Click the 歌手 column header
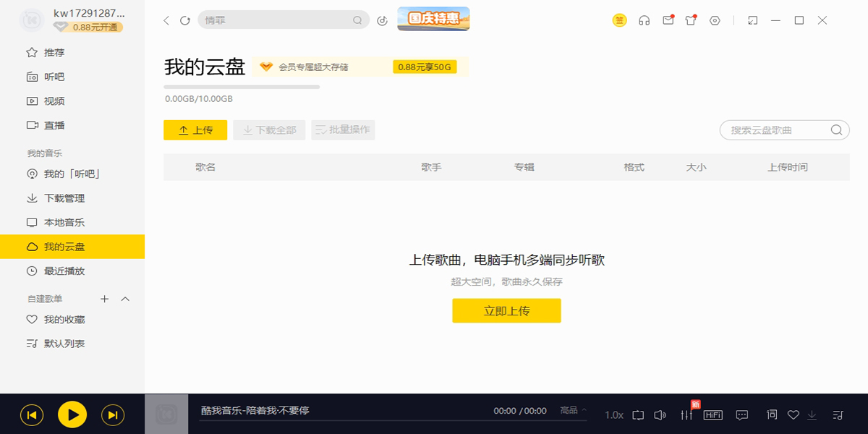The image size is (868, 434). point(432,167)
